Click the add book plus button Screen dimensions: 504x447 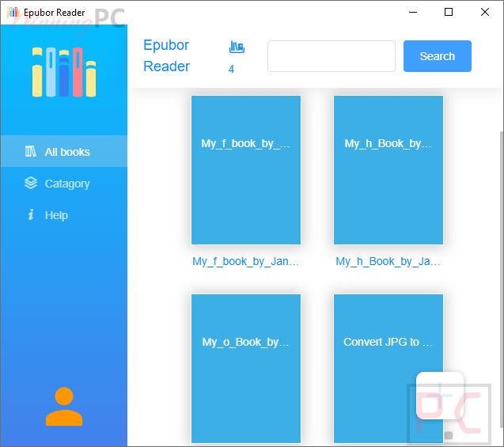tap(440, 396)
